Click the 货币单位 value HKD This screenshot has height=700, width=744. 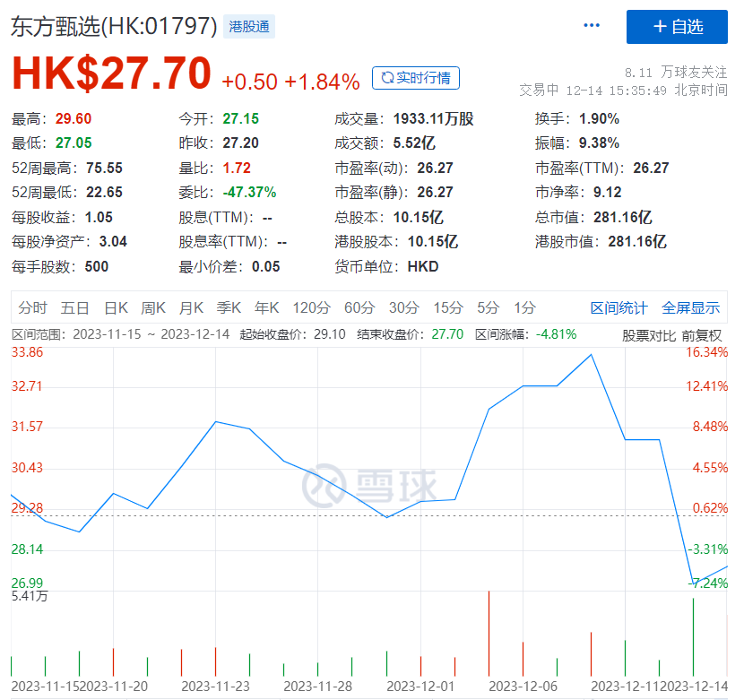tap(423, 267)
